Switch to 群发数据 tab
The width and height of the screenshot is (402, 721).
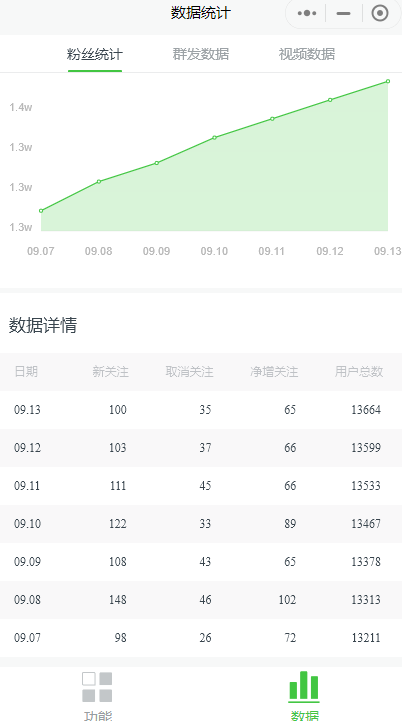click(201, 54)
